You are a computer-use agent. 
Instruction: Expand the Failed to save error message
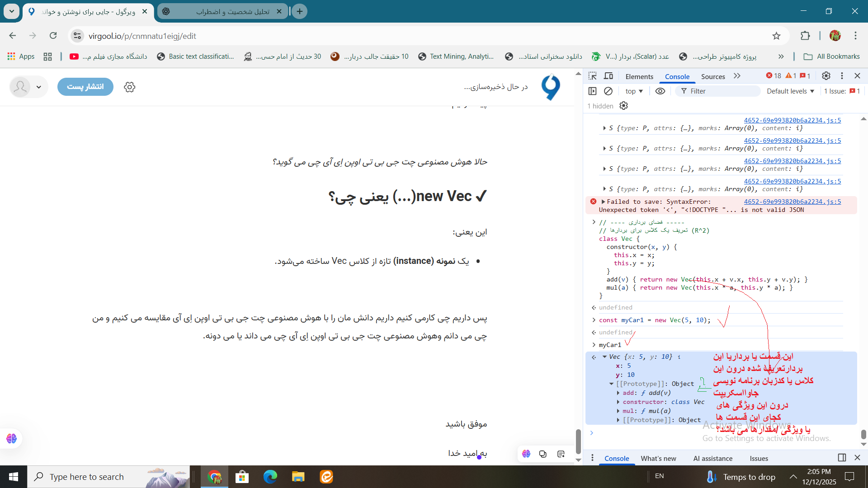click(x=603, y=202)
